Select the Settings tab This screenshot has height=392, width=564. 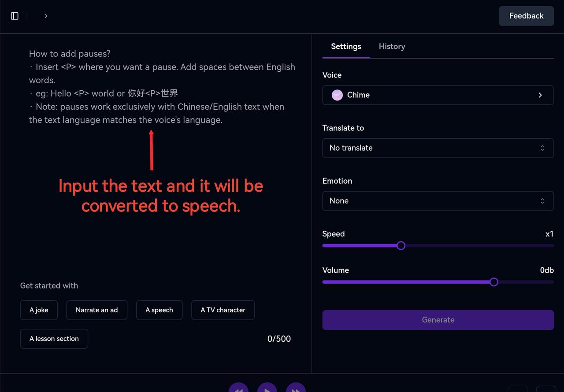tap(346, 47)
